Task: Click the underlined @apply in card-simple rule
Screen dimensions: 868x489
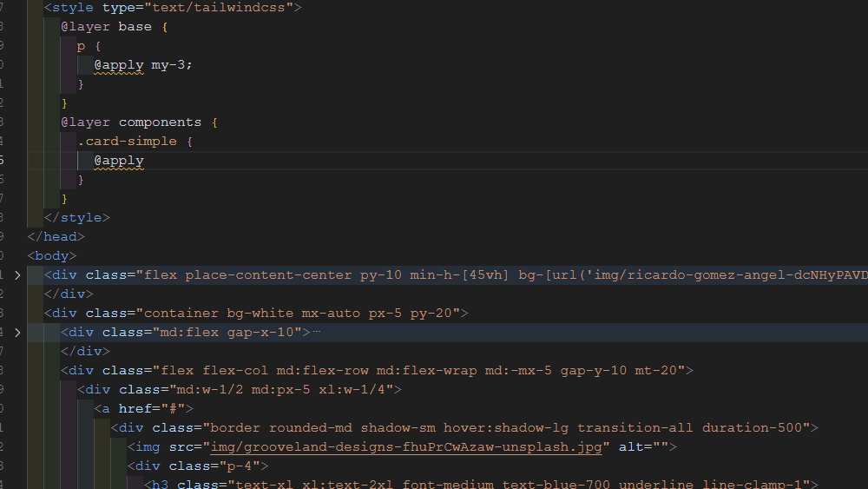Action: click(119, 162)
